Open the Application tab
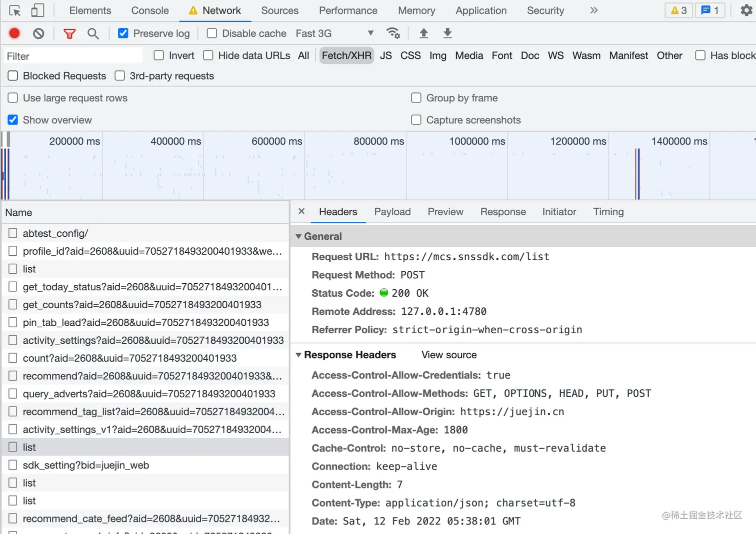Screen dimensions: 756x534 [x=481, y=10]
